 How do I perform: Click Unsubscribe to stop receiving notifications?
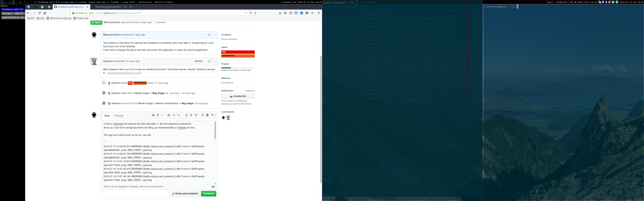(237, 96)
